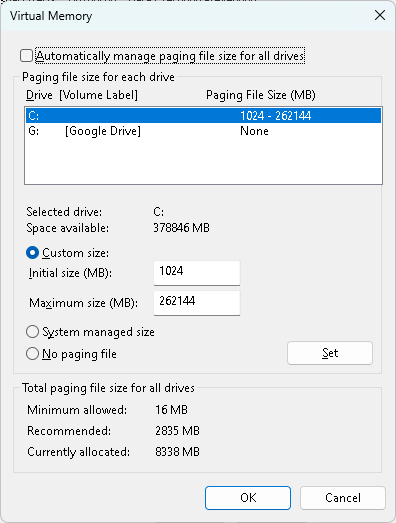Close the Virtual Memory dialog
Image resolution: width=396 pixels, height=523 pixels.
(380, 15)
